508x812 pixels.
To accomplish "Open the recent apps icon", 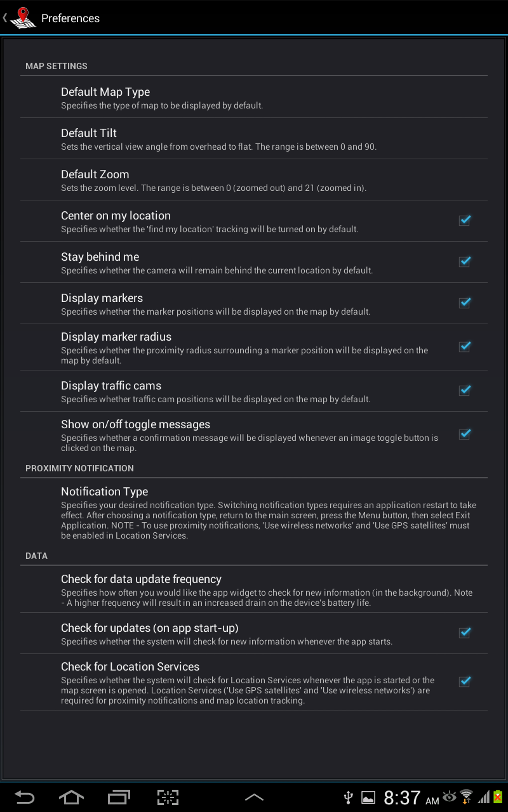I will pos(119,797).
